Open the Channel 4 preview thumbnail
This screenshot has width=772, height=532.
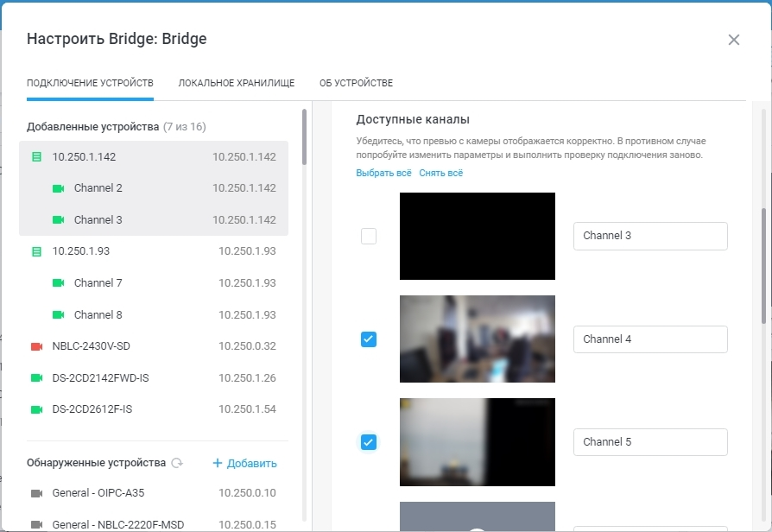click(477, 339)
